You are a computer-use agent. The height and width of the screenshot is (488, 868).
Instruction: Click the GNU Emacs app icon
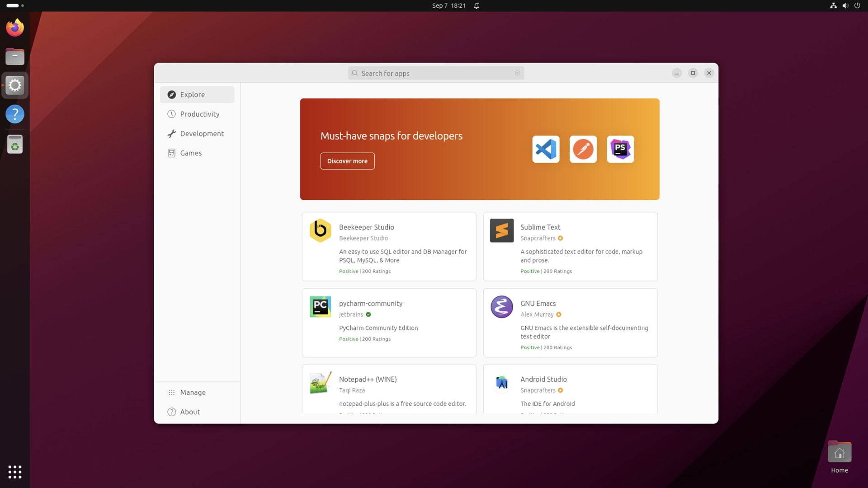pos(502,306)
